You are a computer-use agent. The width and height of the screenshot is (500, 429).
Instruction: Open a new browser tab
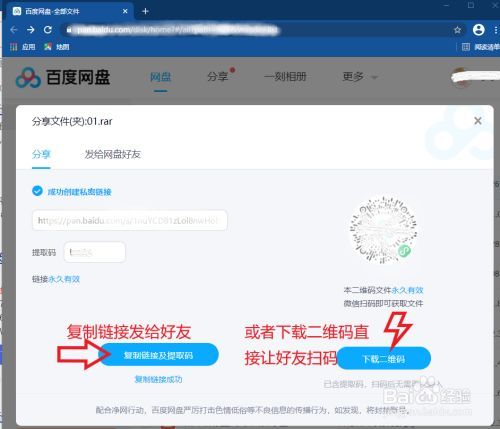click(x=145, y=11)
